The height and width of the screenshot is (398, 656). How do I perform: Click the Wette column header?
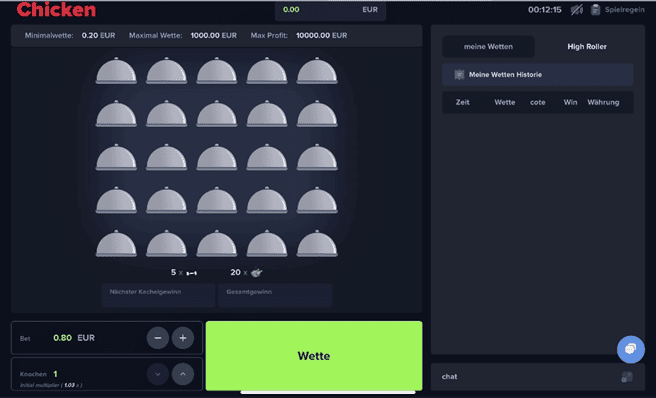point(505,102)
